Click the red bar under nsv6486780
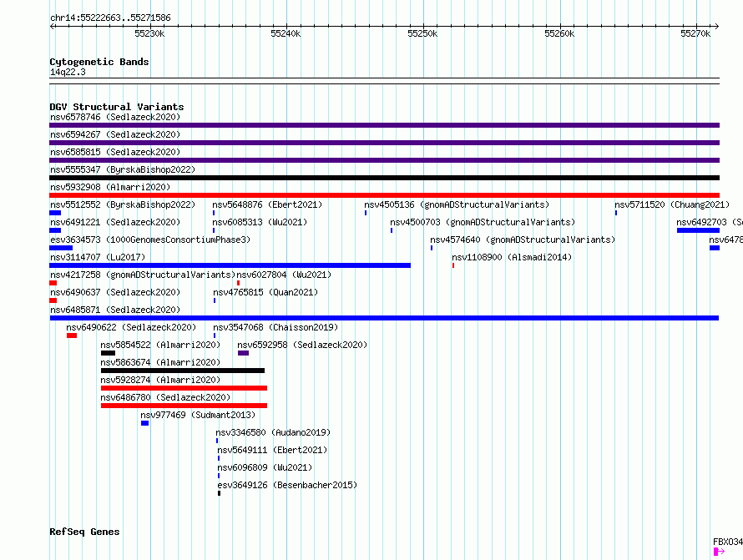The width and height of the screenshot is (743, 560). [x=184, y=406]
